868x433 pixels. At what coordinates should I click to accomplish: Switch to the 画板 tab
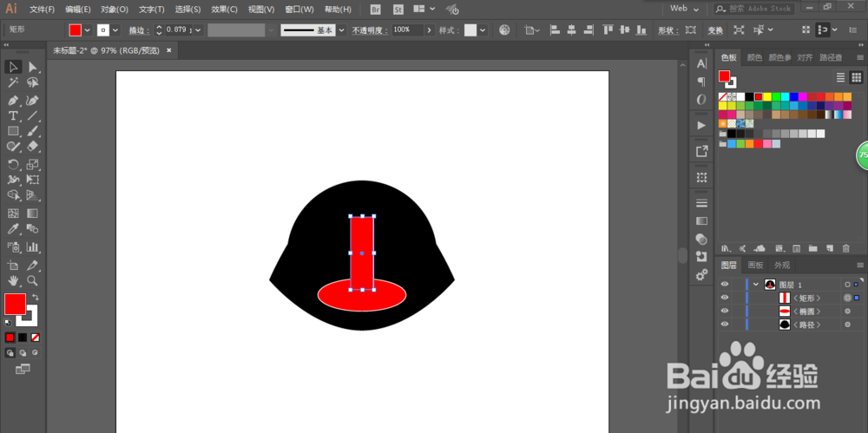(755, 266)
